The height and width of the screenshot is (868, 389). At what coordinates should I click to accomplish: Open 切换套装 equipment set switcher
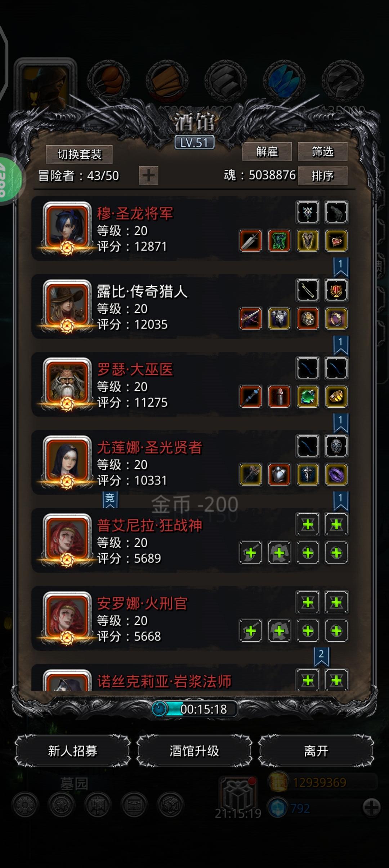(80, 155)
